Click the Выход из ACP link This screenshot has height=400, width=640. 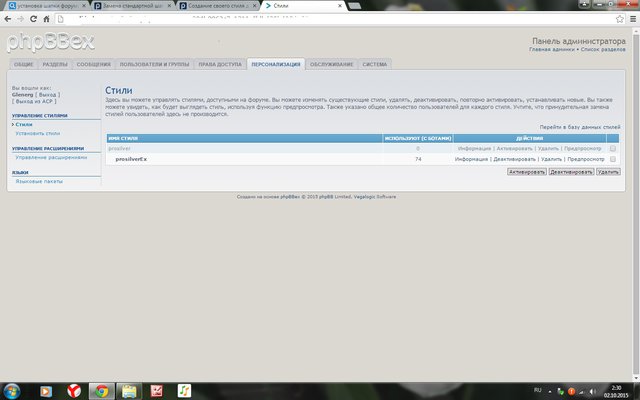(34, 101)
